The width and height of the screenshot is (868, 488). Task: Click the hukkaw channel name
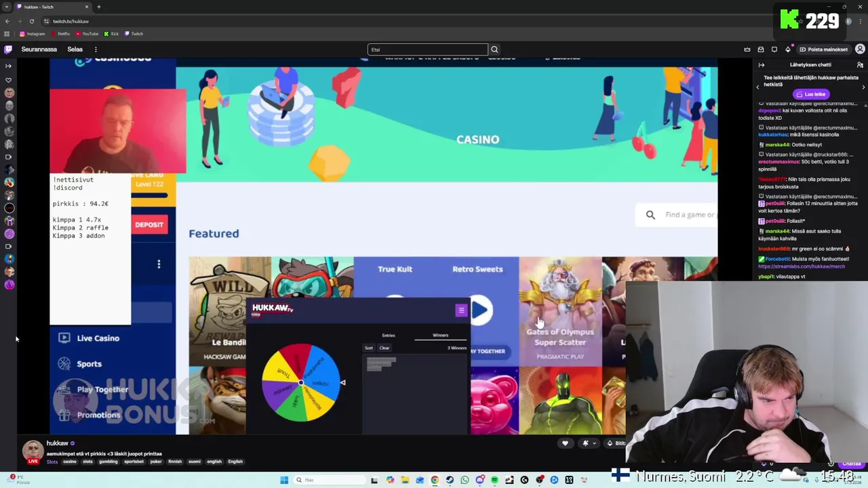(x=57, y=443)
